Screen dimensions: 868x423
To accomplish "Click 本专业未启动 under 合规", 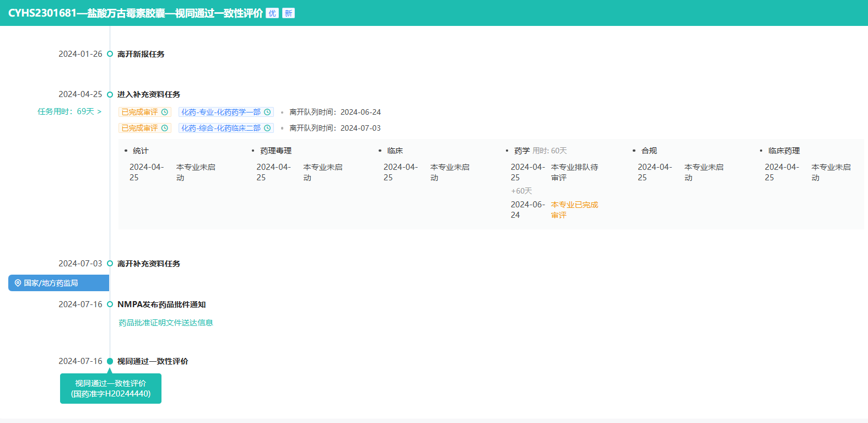I will coord(704,172).
